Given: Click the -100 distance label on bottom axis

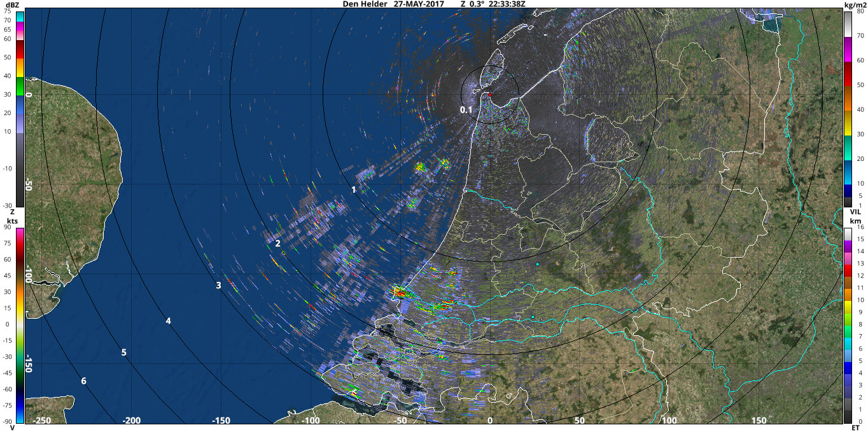Looking at the screenshot, I should pyautogui.click(x=311, y=421).
